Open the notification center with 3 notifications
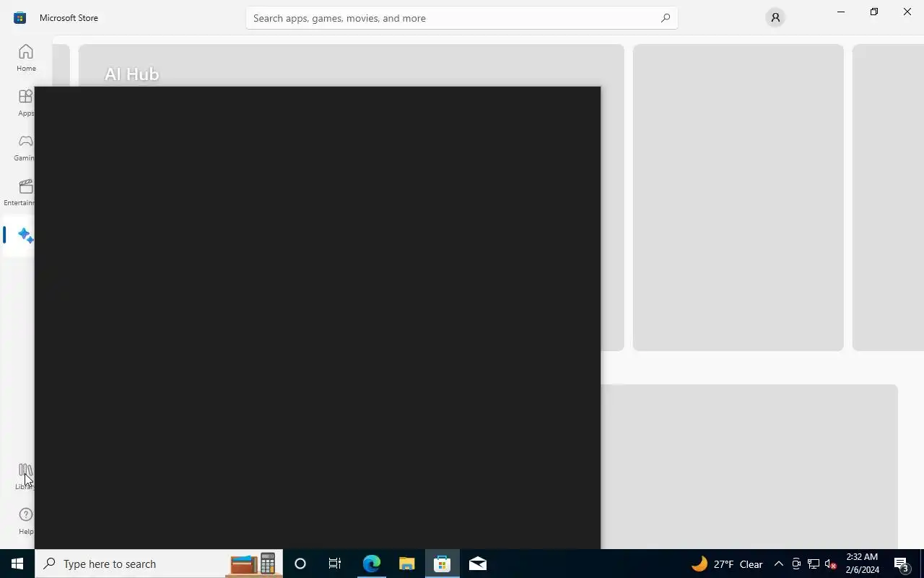The height and width of the screenshot is (578, 924). click(x=902, y=564)
